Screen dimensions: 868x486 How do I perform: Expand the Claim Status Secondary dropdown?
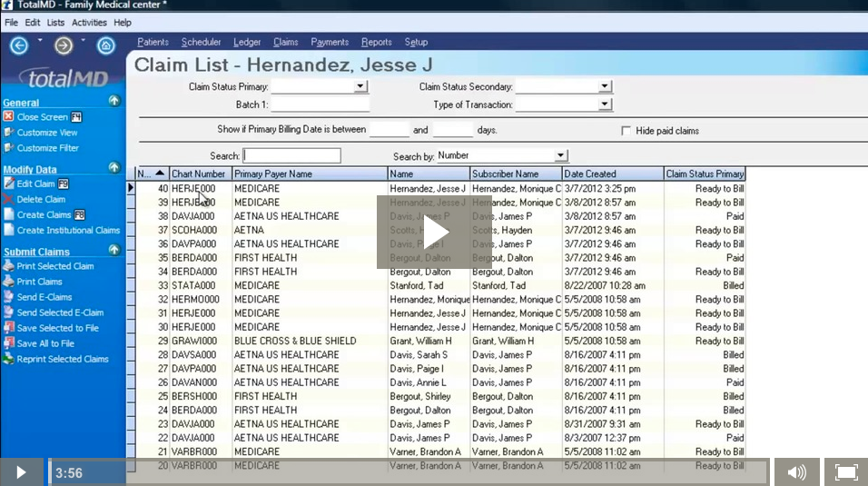coord(605,86)
